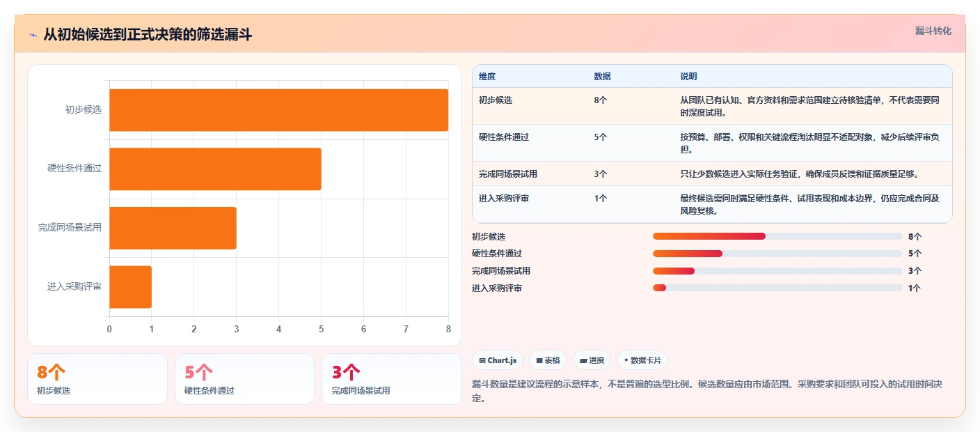The height and width of the screenshot is (432, 980).
Task: Click the funnel icon beside the page title
Action: 33,35
